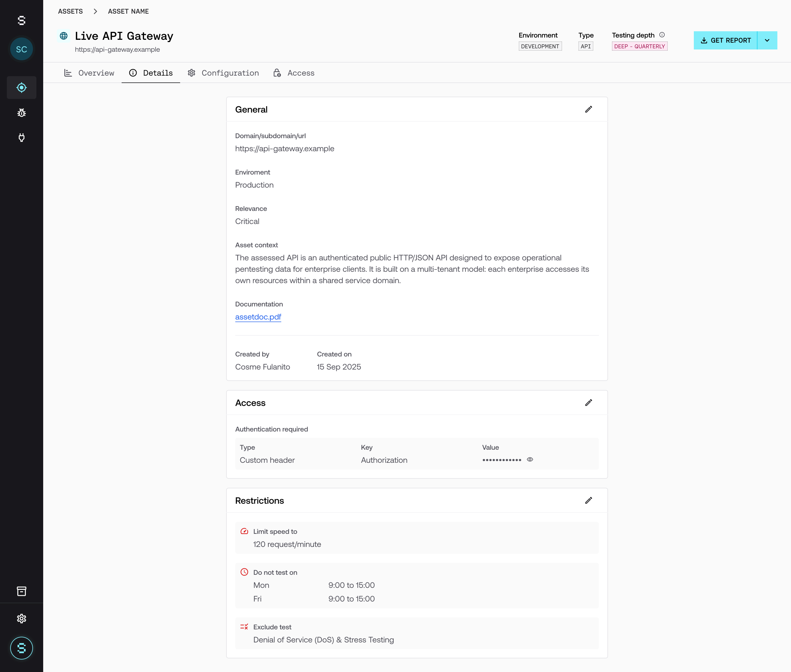Open the SC user avatar
Image resolution: width=791 pixels, height=672 pixels.
click(x=21, y=49)
